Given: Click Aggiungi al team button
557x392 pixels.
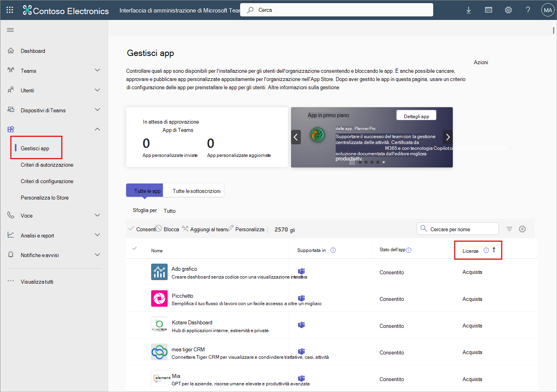Looking at the screenshot, I should (x=205, y=229).
